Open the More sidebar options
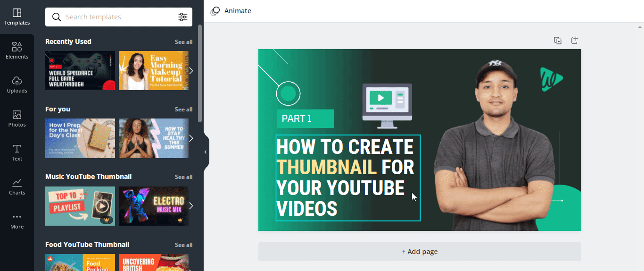The height and width of the screenshot is (271, 644). pos(17,221)
